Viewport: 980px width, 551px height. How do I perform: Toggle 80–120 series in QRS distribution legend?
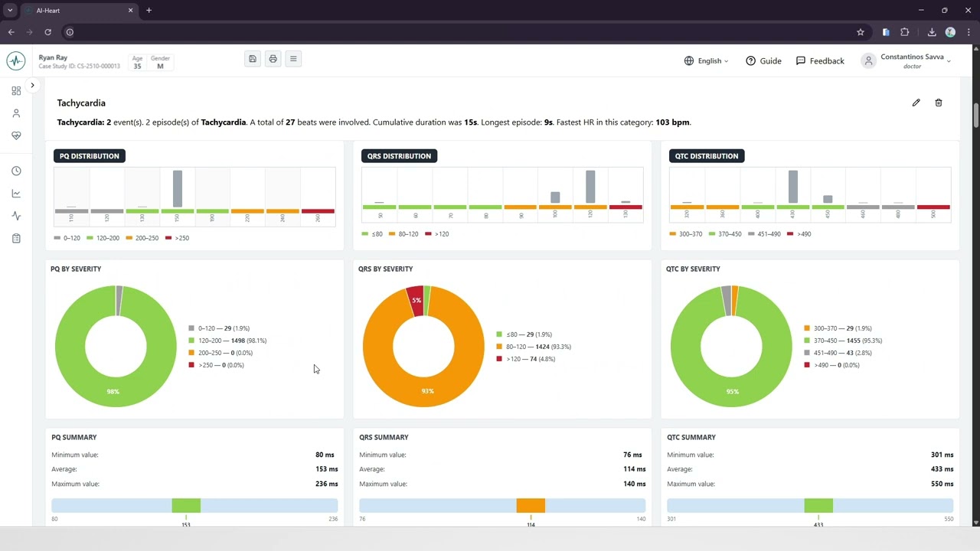(404, 234)
